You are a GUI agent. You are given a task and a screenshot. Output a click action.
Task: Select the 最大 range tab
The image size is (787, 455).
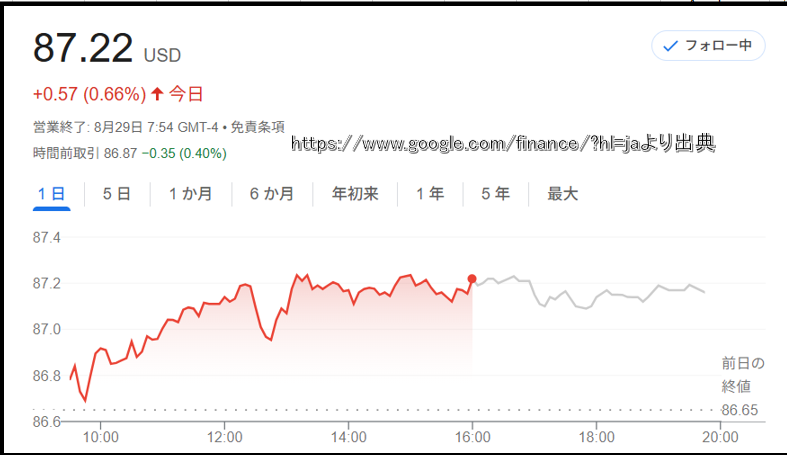point(563,194)
